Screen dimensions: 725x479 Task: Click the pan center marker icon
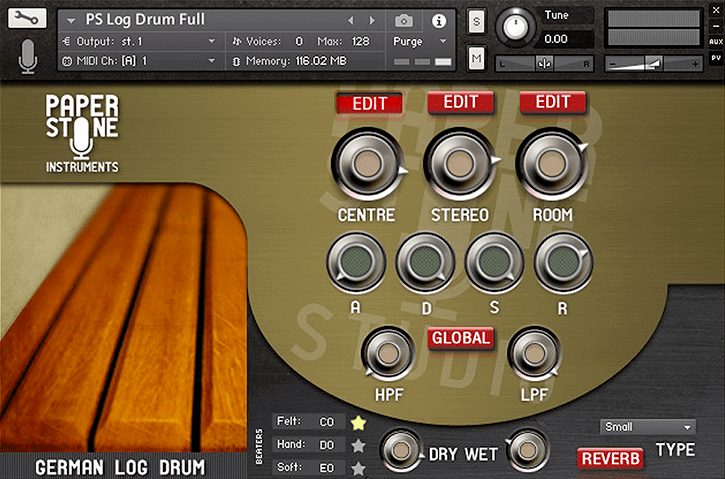(x=544, y=64)
